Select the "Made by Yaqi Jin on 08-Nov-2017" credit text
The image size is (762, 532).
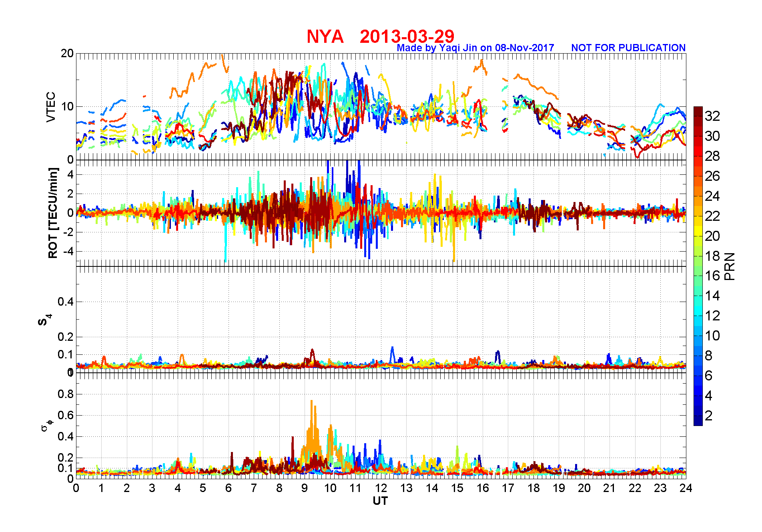[x=475, y=48]
